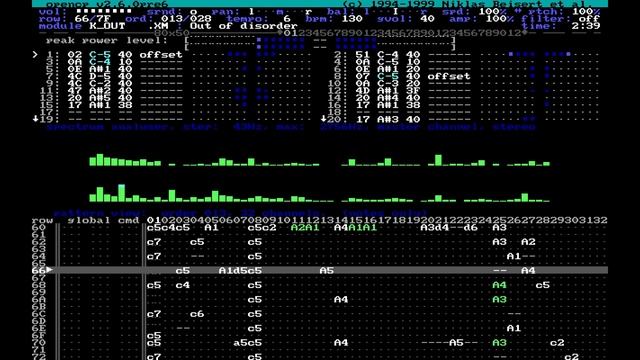Click the ord 013/028 counter
The height and width of the screenshot is (360, 640).
[187, 19]
